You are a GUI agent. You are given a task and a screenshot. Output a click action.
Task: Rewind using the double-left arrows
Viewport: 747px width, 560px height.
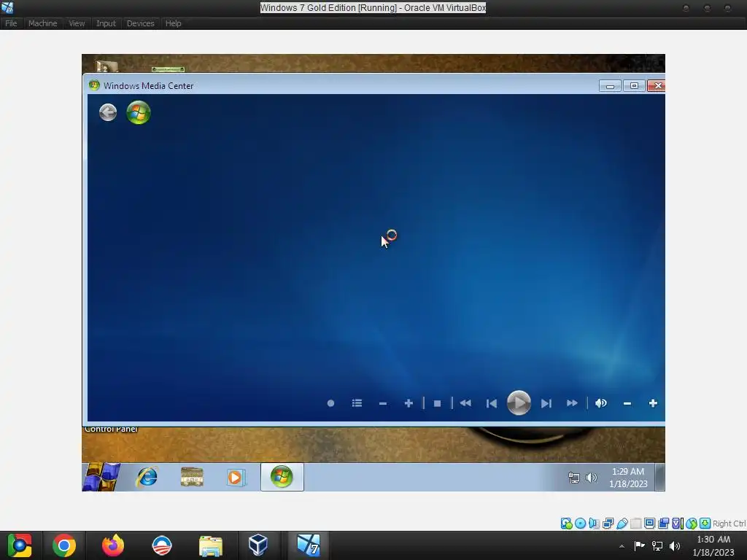[x=465, y=403]
